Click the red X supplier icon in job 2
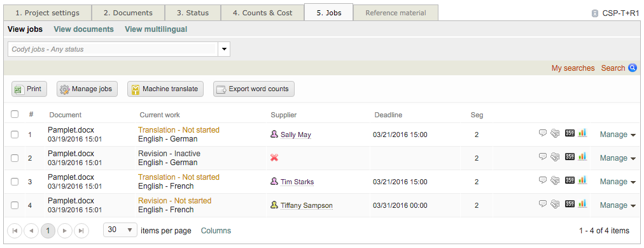 (x=274, y=157)
